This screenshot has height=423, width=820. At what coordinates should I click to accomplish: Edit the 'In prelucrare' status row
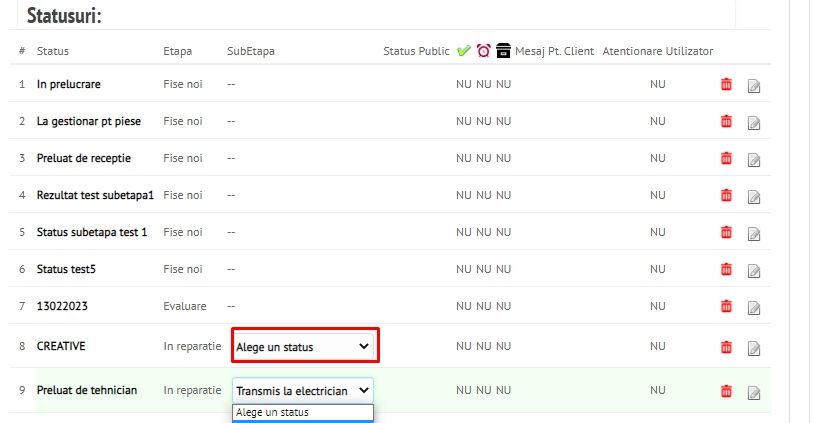click(754, 85)
